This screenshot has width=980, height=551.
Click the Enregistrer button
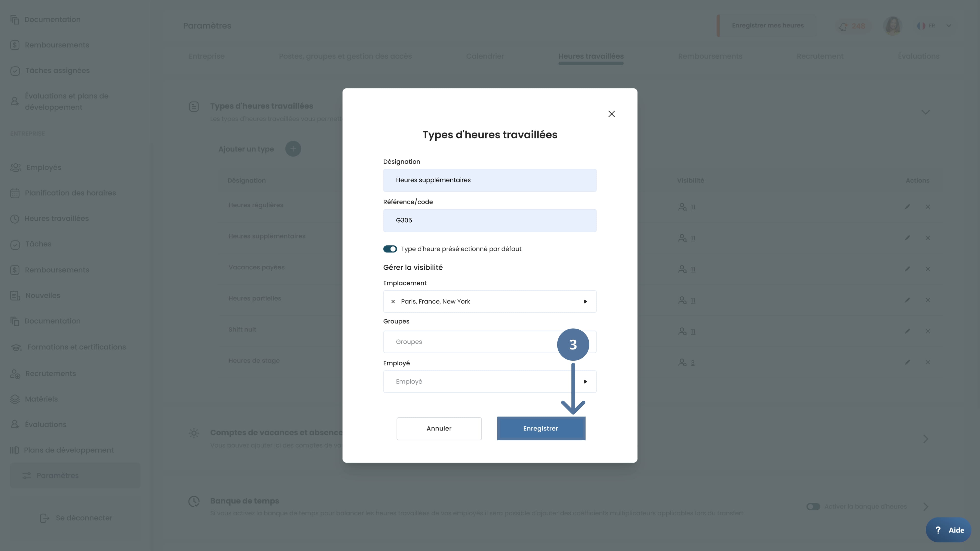tap(541, 429)
